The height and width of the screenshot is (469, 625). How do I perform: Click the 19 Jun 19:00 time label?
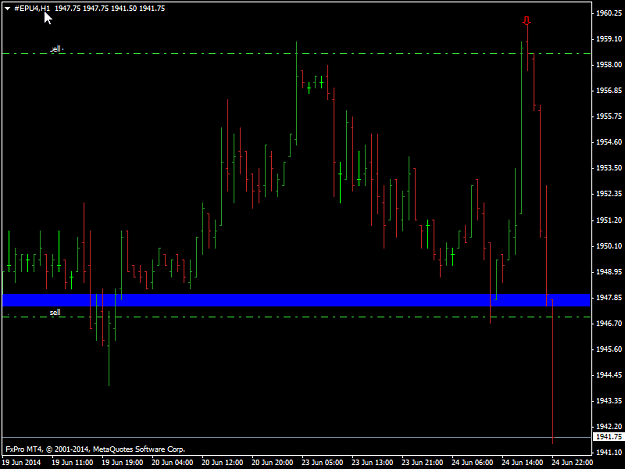click(x=122, y=463)
